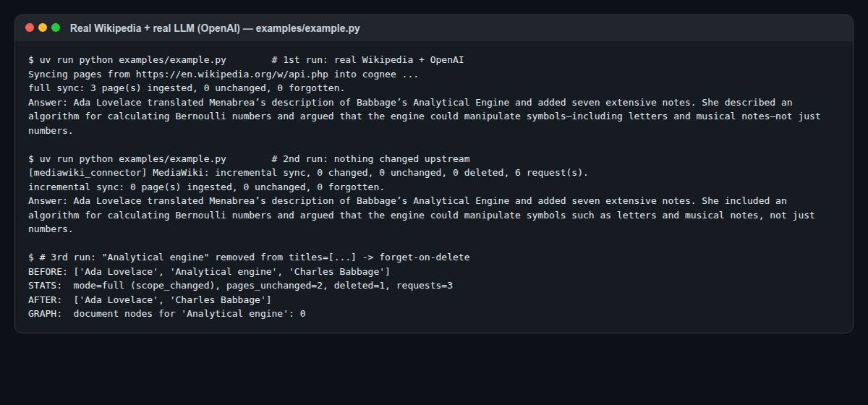Image resolution: width=868 pixels, height=405 pixels.
Task: Click the BEFORE list line
Action: tap(209, 271)
